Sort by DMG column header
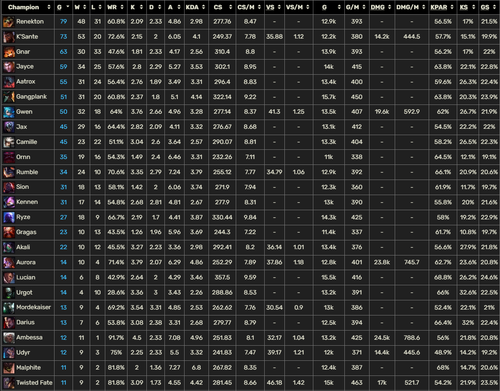 pos(381,7)
